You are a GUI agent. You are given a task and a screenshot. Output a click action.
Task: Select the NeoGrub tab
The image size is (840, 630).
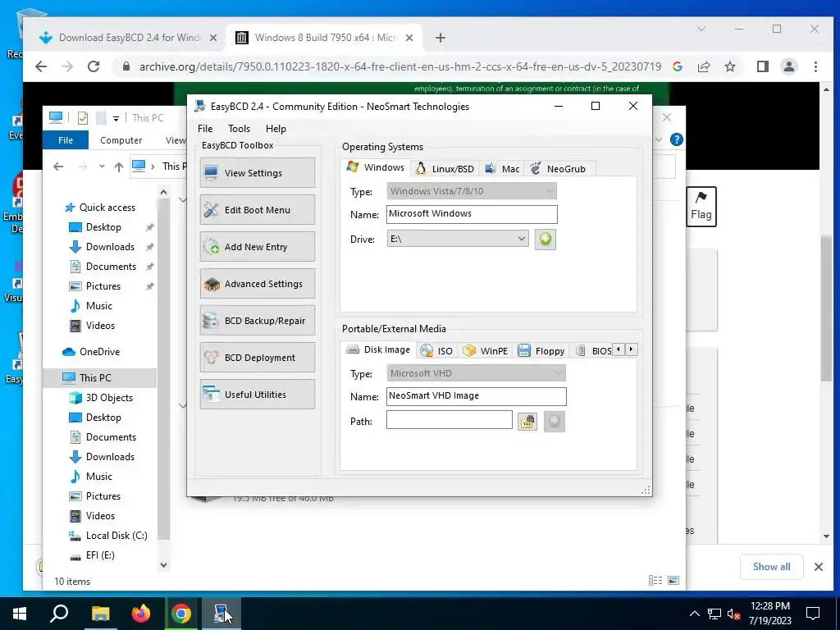(558, 169)
